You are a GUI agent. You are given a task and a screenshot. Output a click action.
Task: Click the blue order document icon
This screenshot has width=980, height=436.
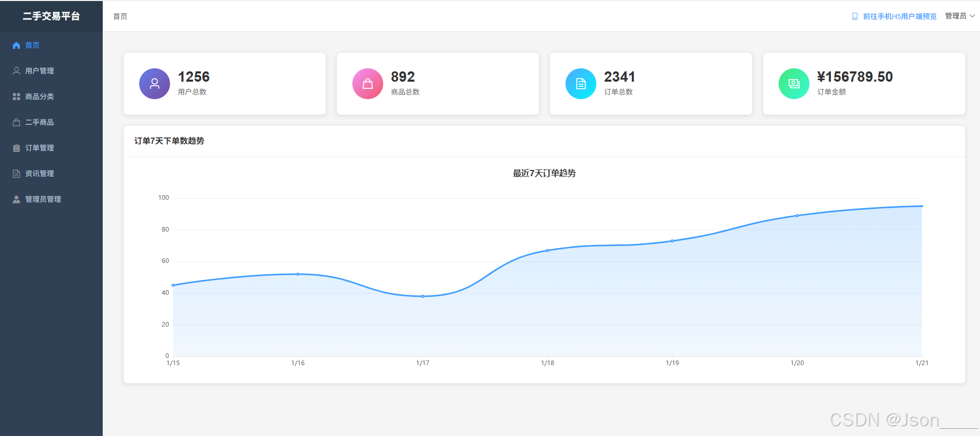pos(581,84)
